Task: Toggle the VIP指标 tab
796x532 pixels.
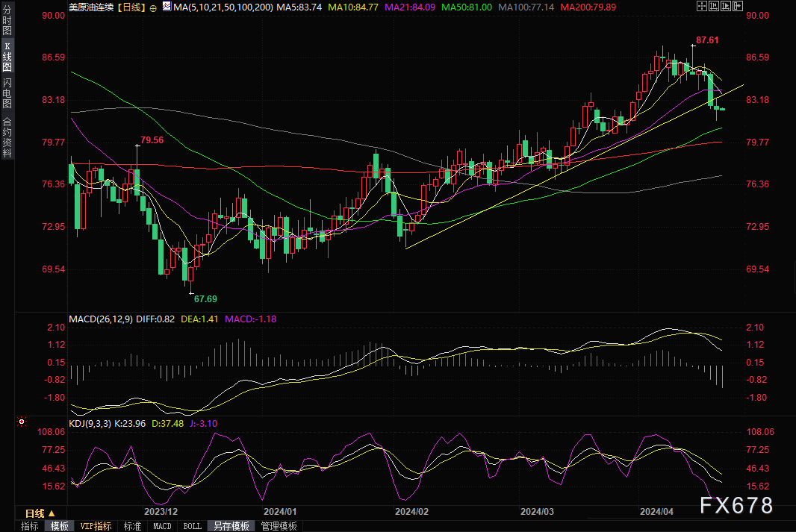Action: click(96, 526)
